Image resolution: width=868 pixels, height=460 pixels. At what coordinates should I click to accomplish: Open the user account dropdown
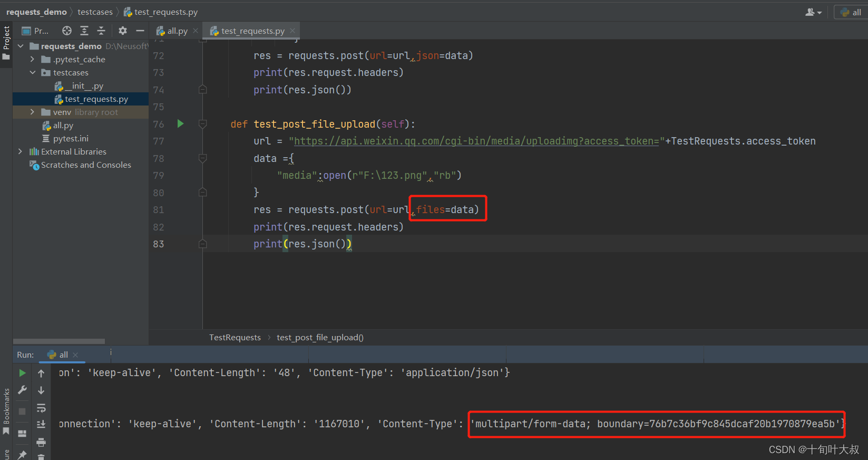click(x=813, y=12)
